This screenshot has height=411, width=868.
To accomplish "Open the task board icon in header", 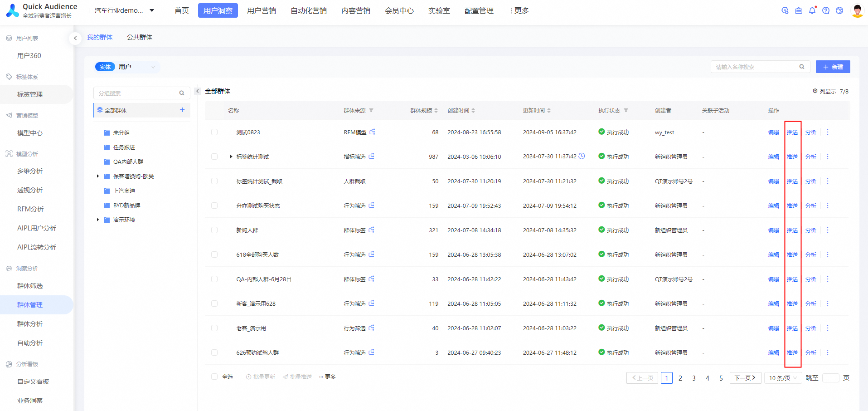I will (799, 10).
